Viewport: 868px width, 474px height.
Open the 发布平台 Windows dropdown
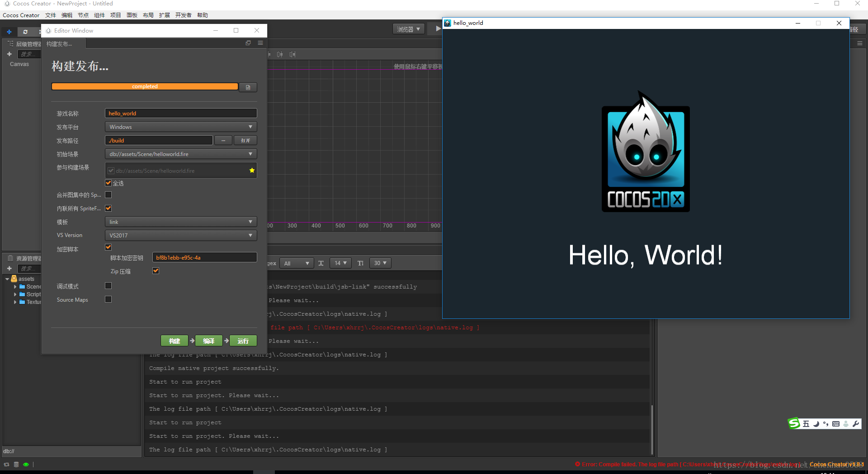181,127
